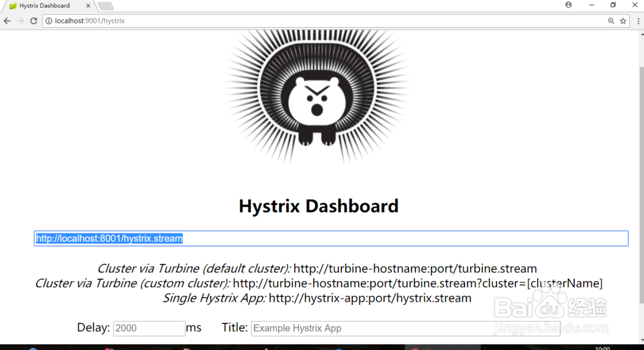Select the Hystrix Dashboard browser tab

click(x=50, y=6)
